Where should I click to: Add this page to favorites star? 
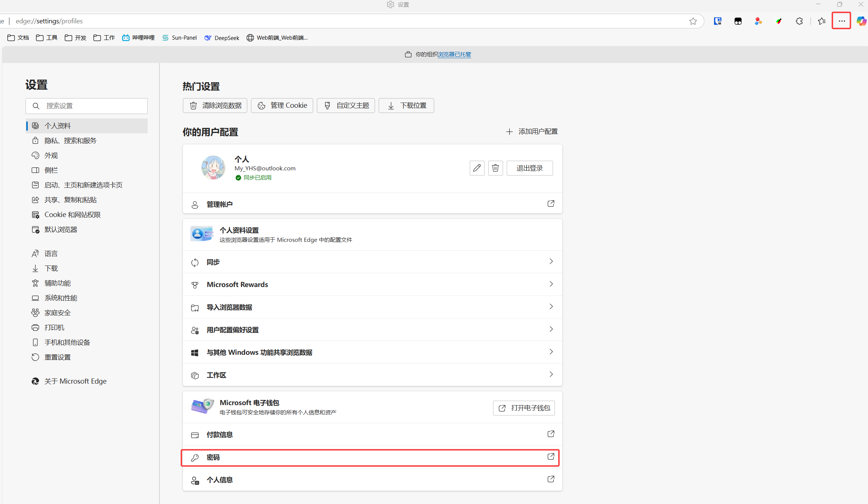(x=693, y=21)
